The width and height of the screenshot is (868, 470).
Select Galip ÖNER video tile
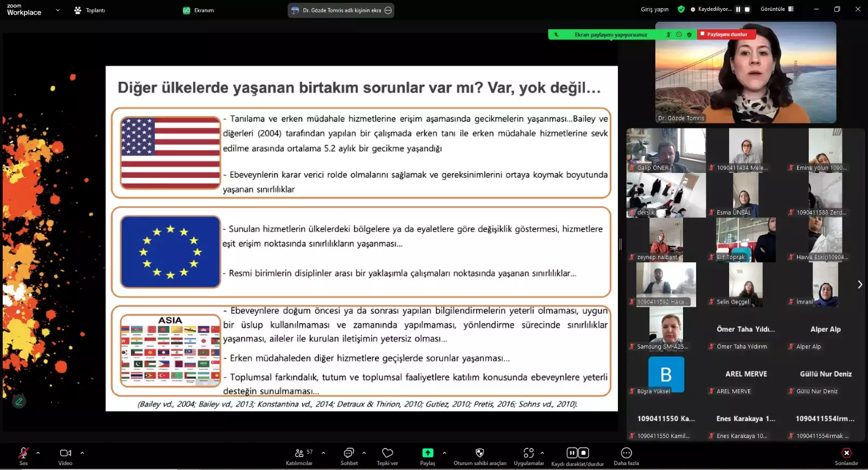tap(666, 151)
